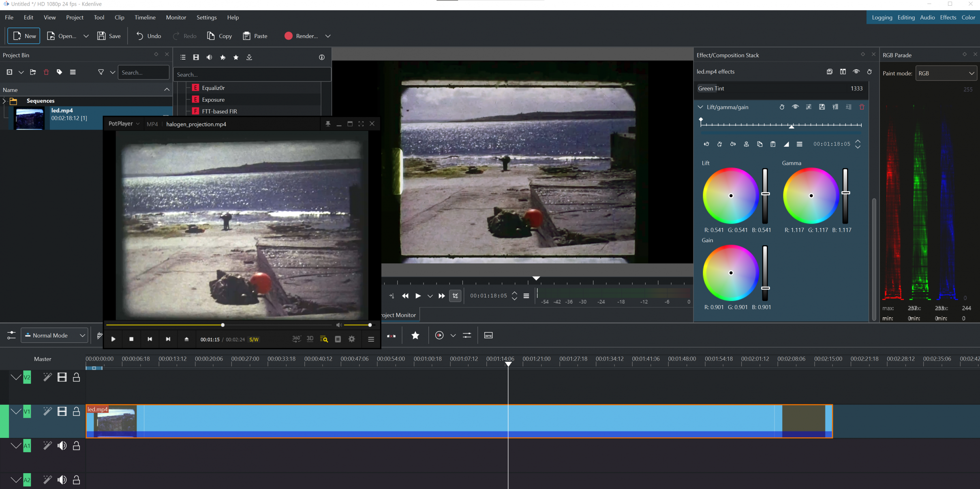
Task: Click the tag icon in Project Bin
Action: point(60,72)
